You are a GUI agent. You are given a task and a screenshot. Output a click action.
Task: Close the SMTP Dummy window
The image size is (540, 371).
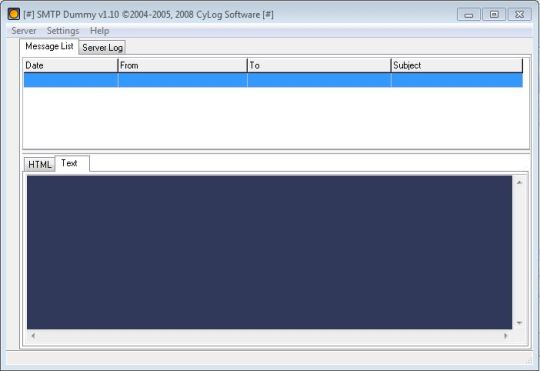click(520, 14)
